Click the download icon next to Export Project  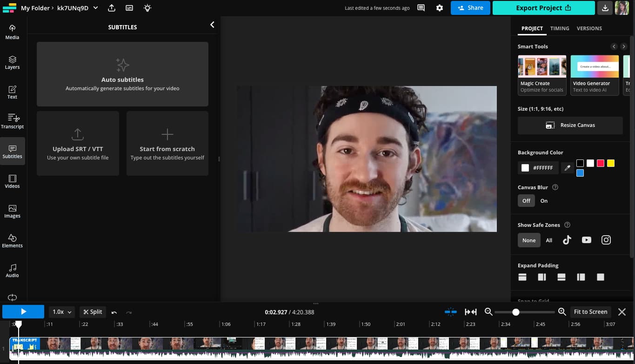[605, 8]
